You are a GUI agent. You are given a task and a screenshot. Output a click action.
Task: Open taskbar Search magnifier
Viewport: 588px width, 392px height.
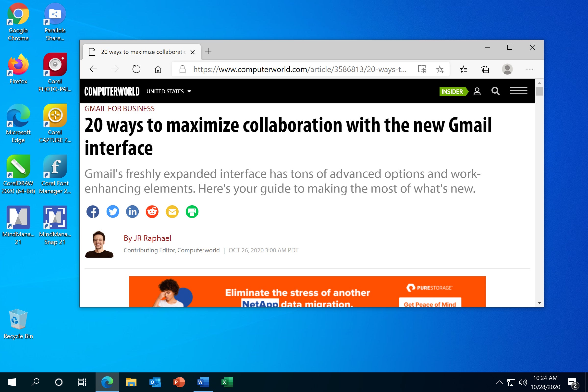coord(35,382)
